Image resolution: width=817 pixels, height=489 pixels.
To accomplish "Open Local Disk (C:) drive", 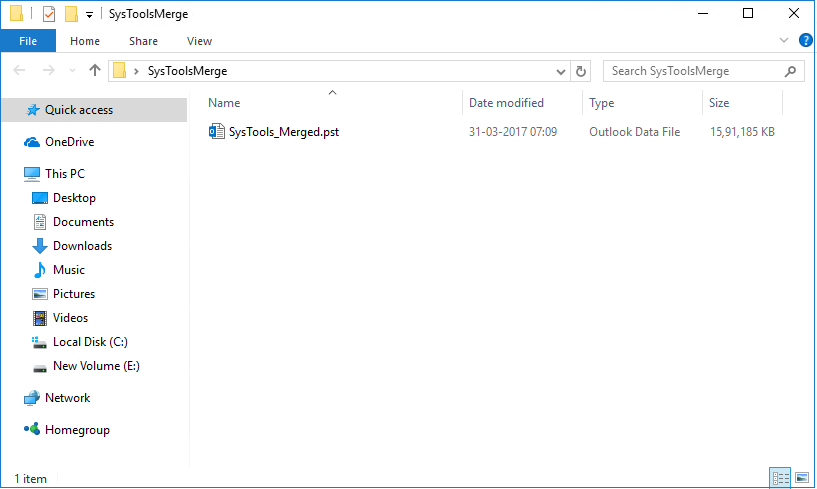I will tap(90, 341).
